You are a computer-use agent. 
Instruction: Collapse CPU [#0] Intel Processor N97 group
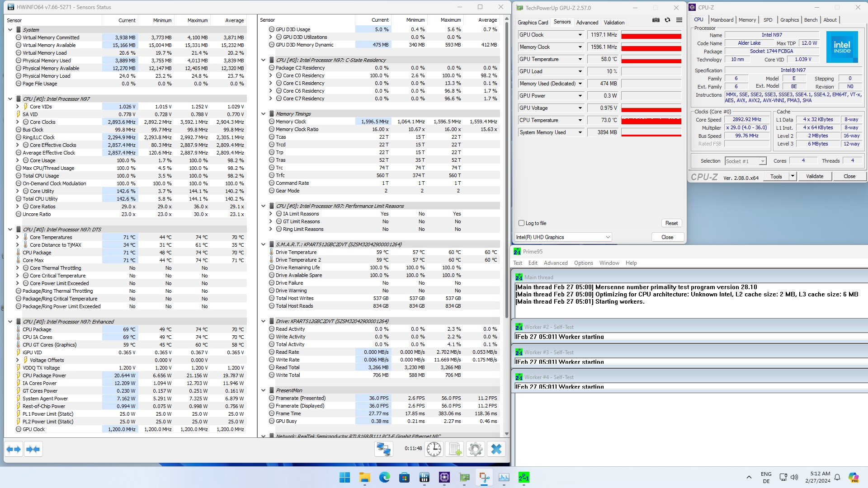click(x=10, y=99)
